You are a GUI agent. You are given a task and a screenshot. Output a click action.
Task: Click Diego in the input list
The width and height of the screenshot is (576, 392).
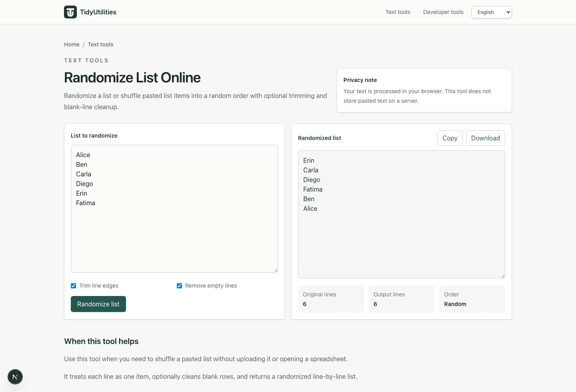84,184
